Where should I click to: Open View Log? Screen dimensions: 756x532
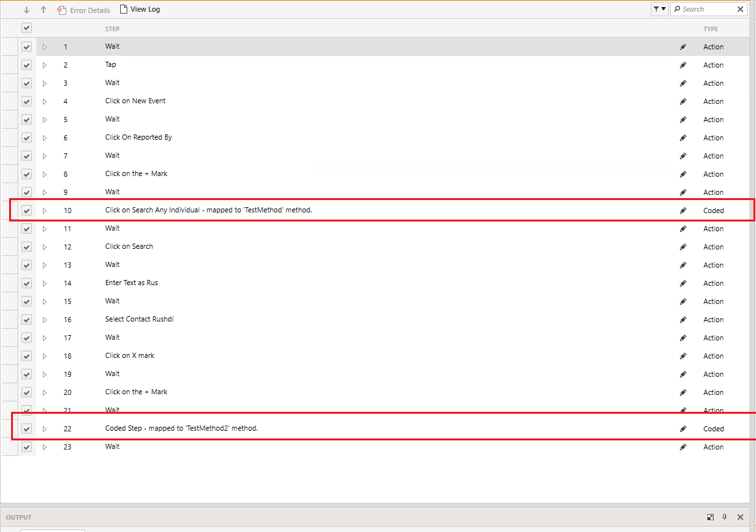(140, 10)
